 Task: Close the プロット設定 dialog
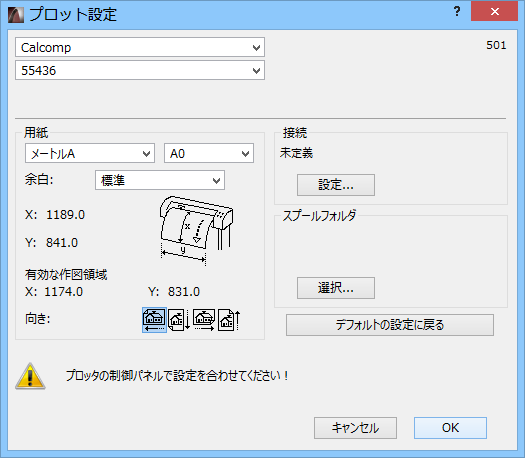point(495,12)
